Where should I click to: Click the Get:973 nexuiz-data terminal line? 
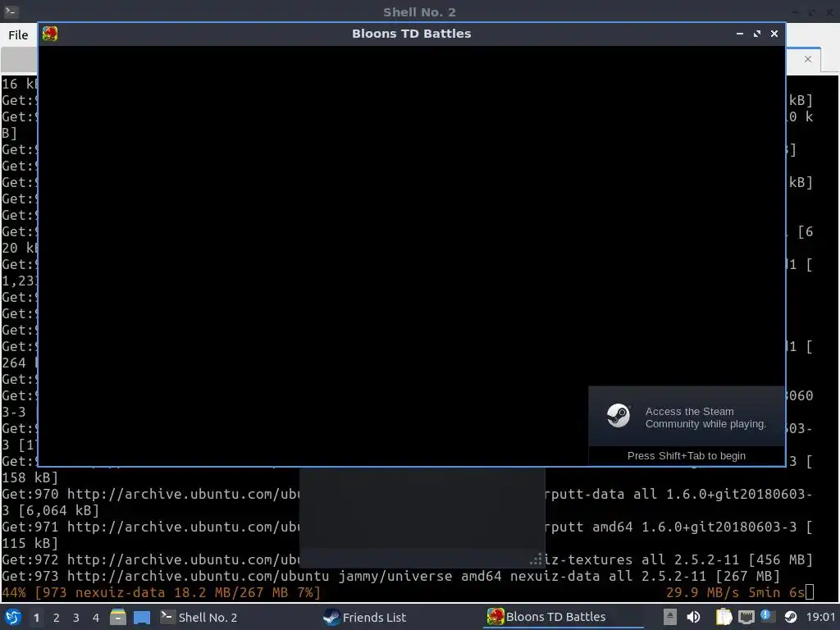pos(390,577)
